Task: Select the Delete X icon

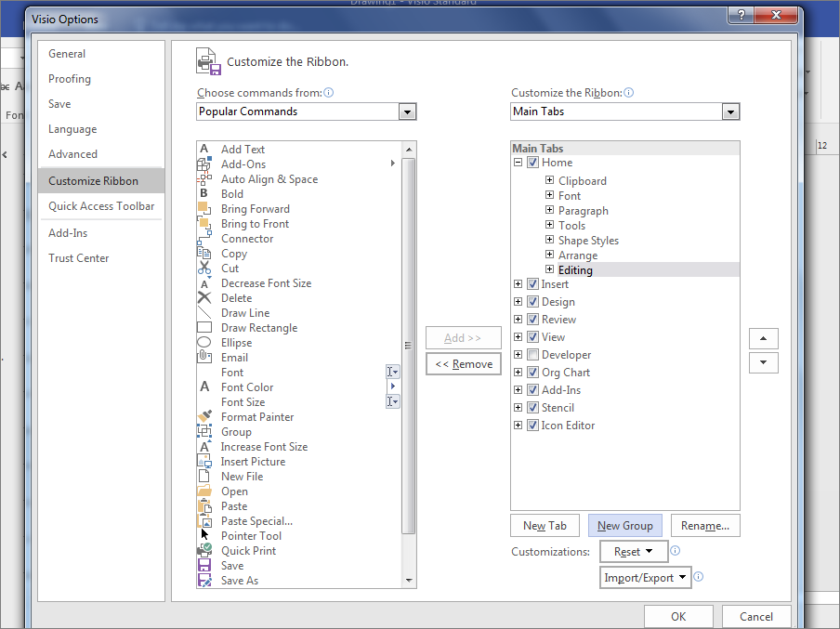Action: coord(204,298)
